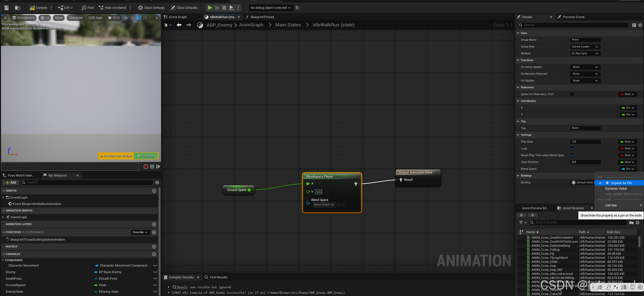The height and width of the screenshot is (296, 644).
Task: Open the Select Asset dropdown on Blendspace Player
Action: 323,205
